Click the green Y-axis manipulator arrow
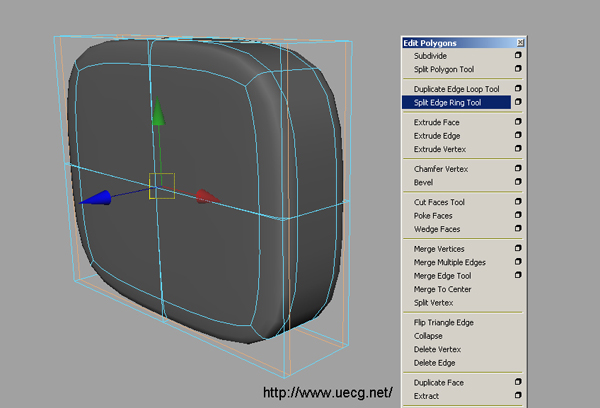The width and height of the screenshot is (600, 408). click(158, 111)
